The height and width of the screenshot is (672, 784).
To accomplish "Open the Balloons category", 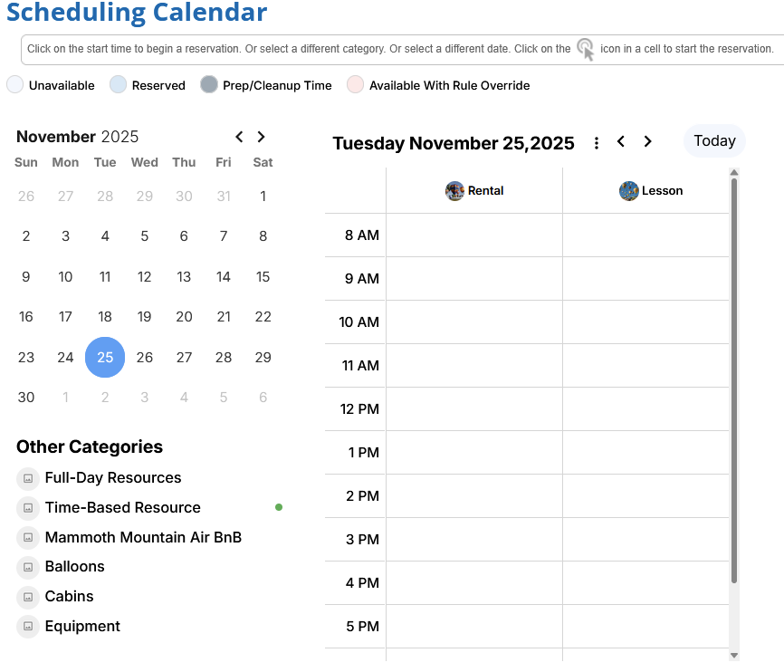I will (75, 567).
